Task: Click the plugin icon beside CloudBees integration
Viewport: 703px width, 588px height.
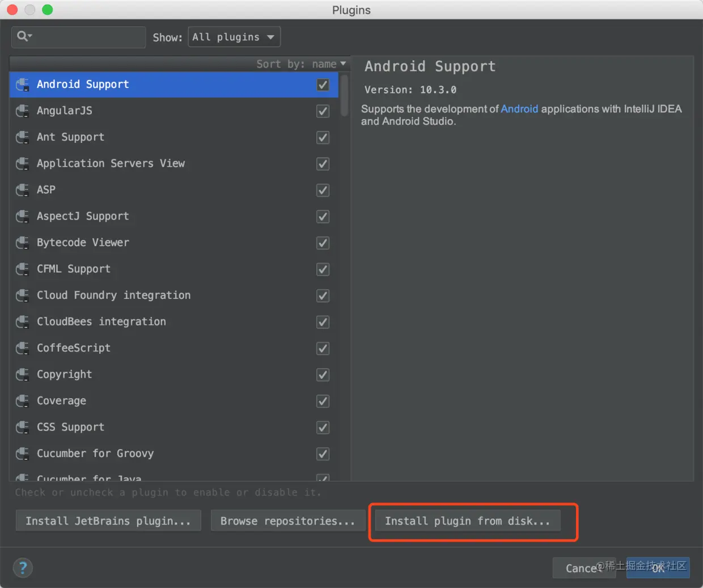Action: coord(23,322)
